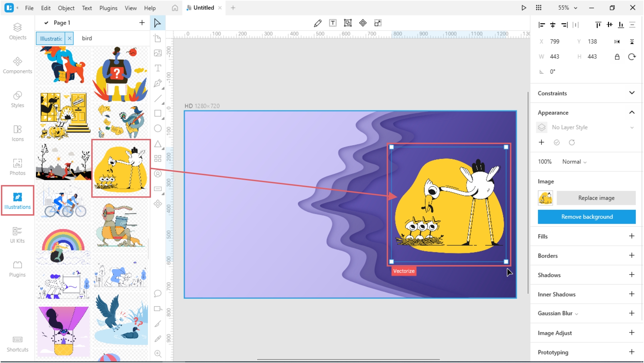This screenshot has width=644, height=363.
Task: Align selection to top edge
Action: (x=598, y=25)
